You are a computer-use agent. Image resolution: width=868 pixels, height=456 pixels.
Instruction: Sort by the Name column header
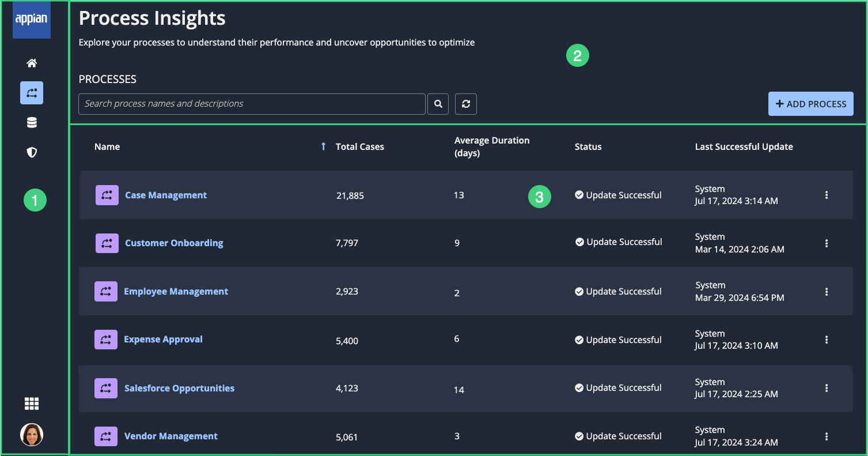[x=107, y=146]
